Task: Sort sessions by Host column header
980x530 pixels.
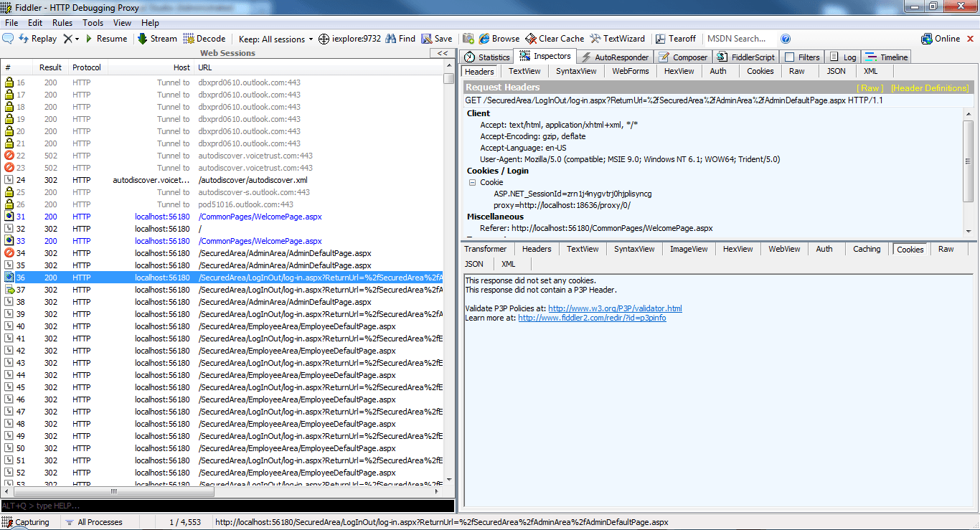Action: 151,67
